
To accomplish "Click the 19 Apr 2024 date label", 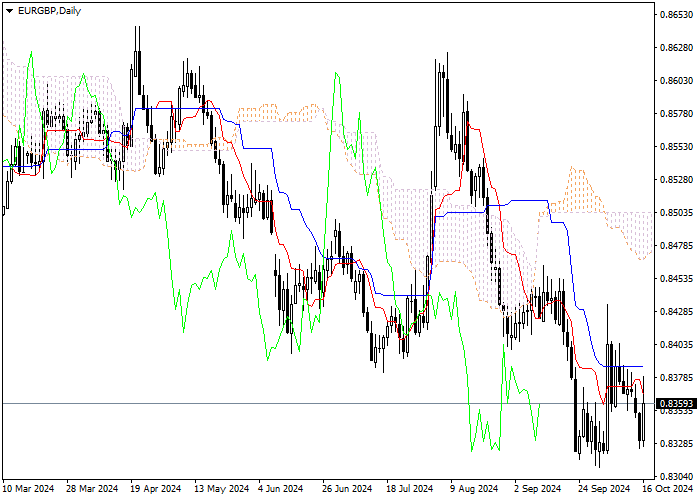I will [156, 489].
